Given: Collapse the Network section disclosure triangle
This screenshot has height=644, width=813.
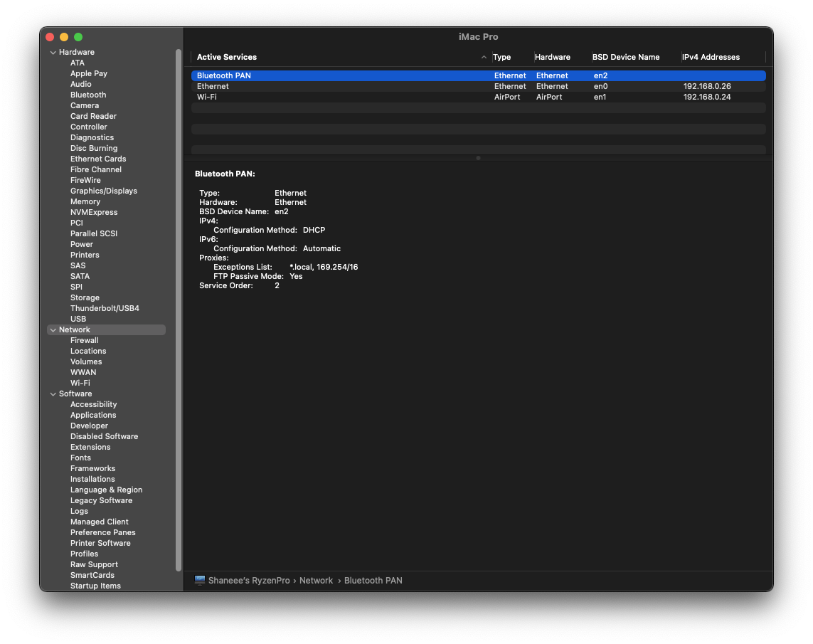Looking at the screenshot, I should [53, 330].
